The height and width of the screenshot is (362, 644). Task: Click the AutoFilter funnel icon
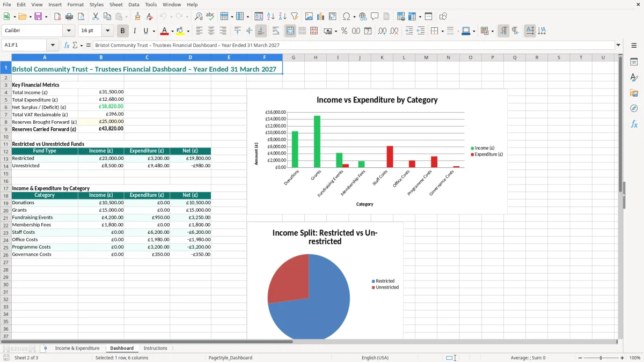[294, 17]
